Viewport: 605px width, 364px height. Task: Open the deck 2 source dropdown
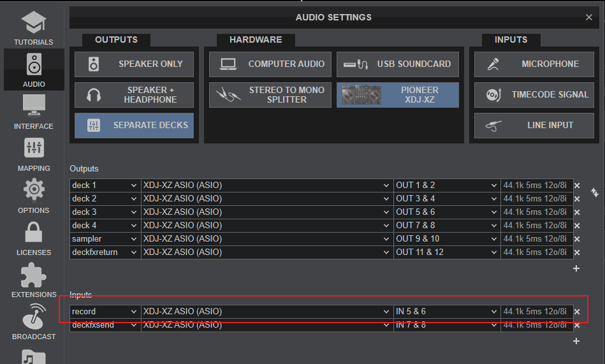105,199
